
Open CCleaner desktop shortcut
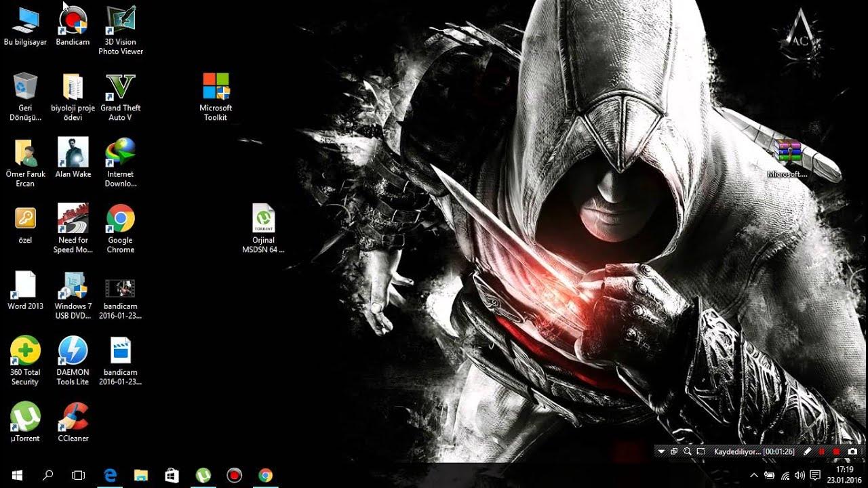click(x=73, y=422)
